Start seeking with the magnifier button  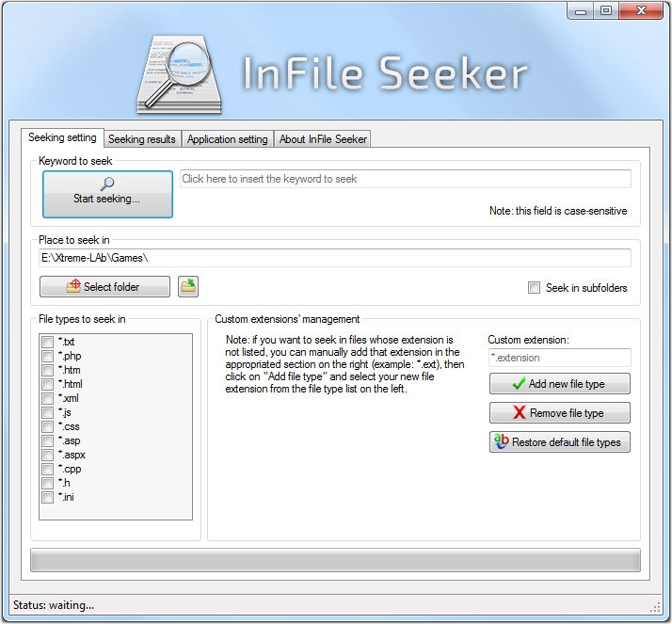pos(107,193)
